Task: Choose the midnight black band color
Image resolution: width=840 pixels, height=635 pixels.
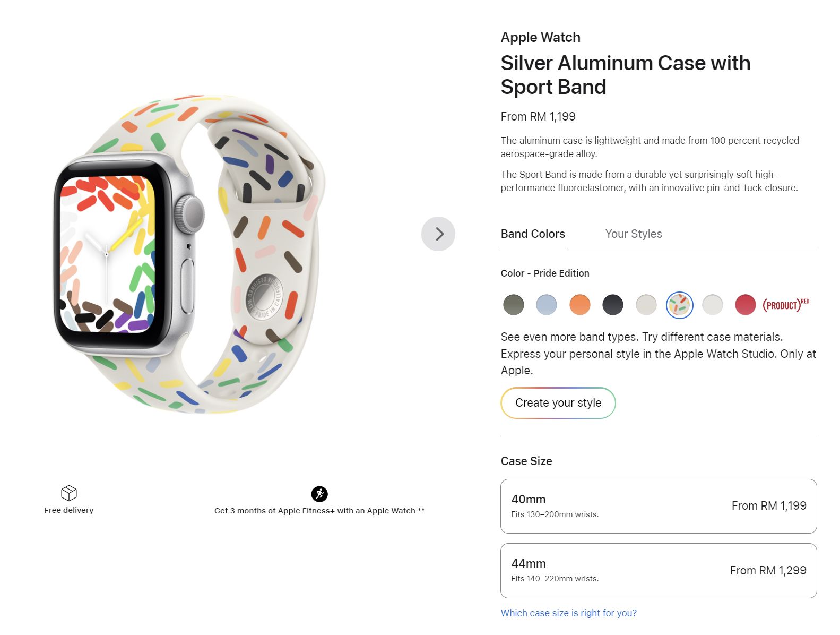Action: pos(613,305)
